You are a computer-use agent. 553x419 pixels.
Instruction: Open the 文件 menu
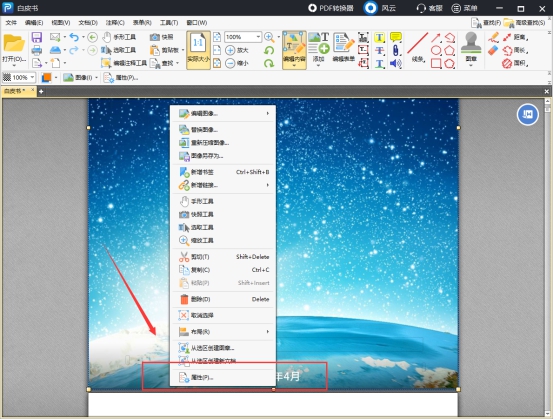pyautogui.click(x=11, y=23)
